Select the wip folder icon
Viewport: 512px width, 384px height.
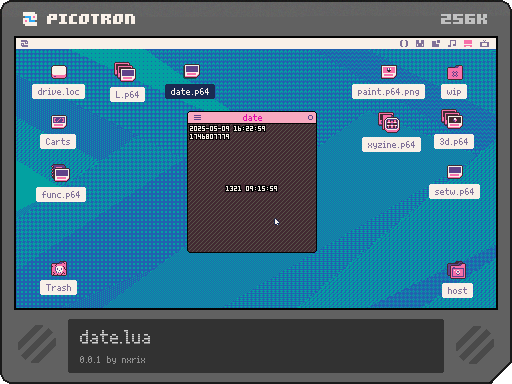coord(455,72)
